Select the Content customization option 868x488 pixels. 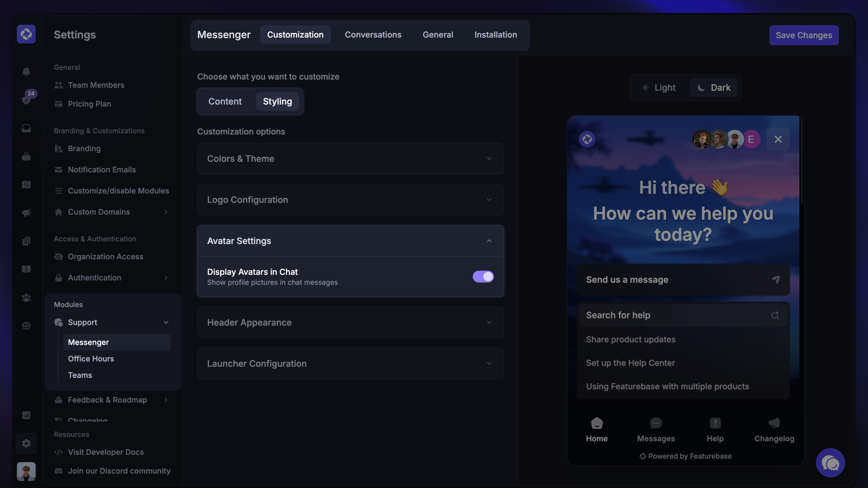225,101
